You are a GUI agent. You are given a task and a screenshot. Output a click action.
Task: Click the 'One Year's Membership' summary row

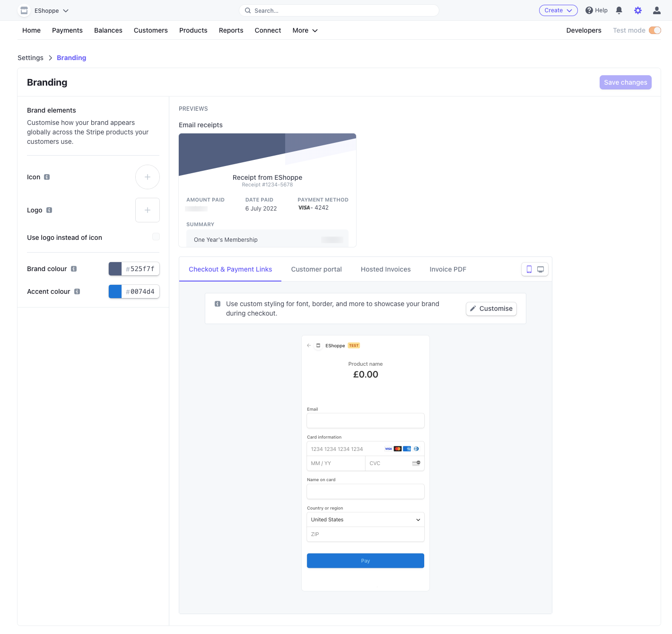coord(267,239)
